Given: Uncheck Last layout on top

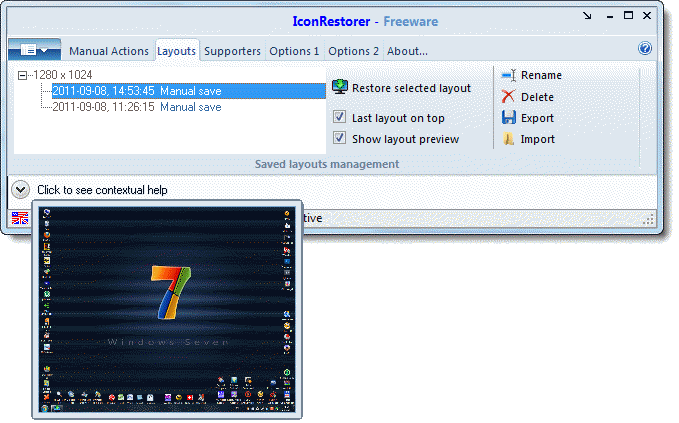Looking at the screenshot, I should [x=340, y=117].
